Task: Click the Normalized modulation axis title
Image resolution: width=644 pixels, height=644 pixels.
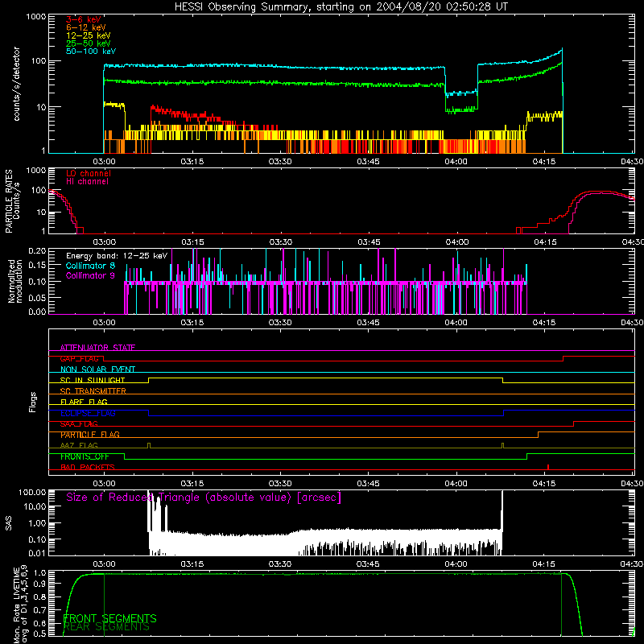Action: [x=15, y=281]
